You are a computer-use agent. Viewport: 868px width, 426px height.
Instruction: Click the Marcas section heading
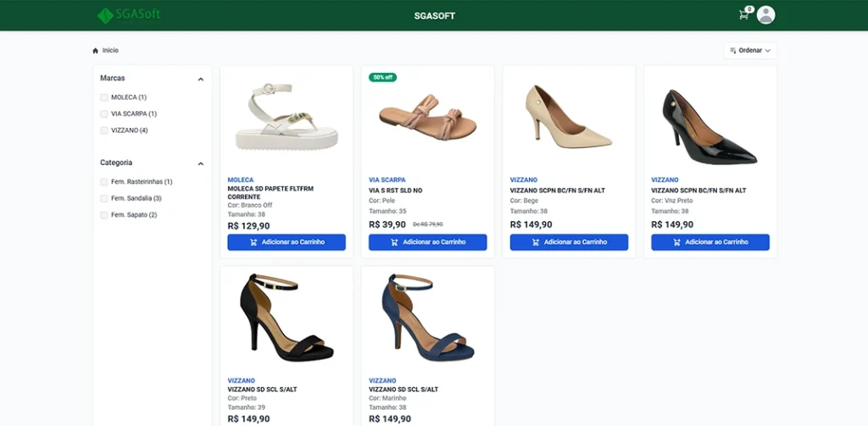tap(113, 79)
